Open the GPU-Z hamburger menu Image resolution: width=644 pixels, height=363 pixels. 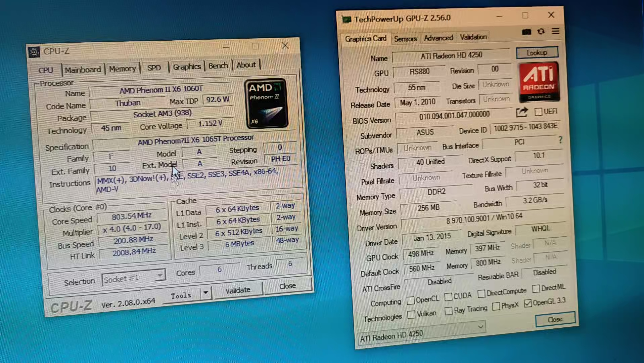point(555,31)
